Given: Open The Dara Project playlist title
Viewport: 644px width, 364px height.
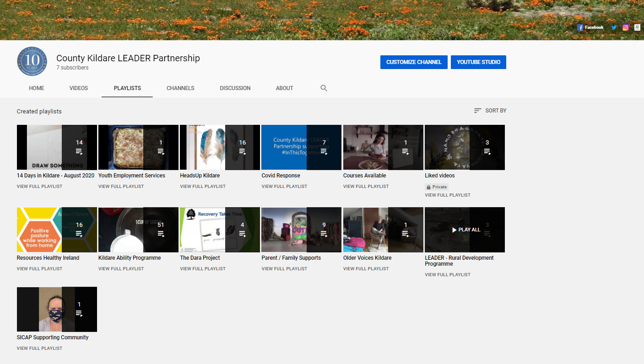Looking at the screenshot, I should click(200, 258).
